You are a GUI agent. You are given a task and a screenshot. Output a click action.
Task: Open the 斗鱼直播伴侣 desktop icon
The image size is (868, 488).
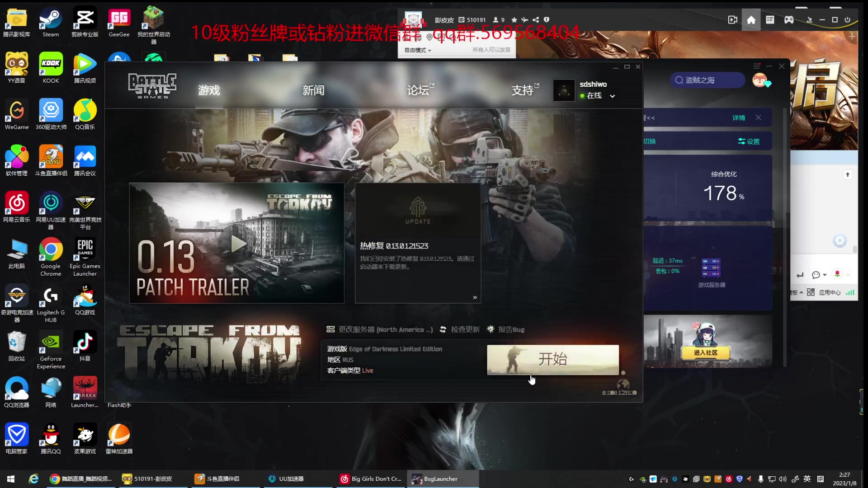pos(51,161)
